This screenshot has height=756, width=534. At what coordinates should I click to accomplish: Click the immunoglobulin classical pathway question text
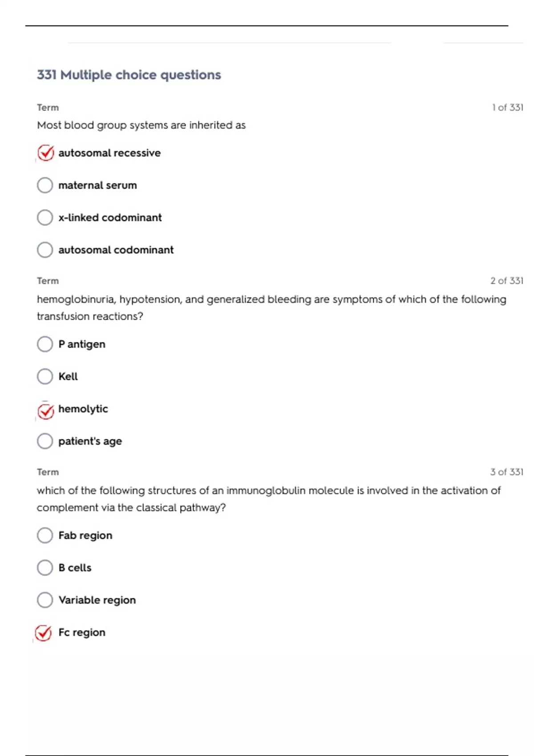pos(268,499)
